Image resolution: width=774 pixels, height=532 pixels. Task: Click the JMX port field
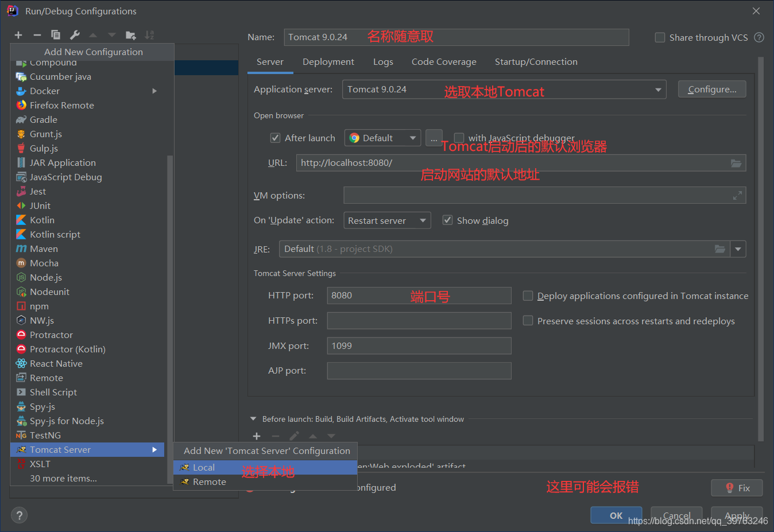(x=419, y=346)
